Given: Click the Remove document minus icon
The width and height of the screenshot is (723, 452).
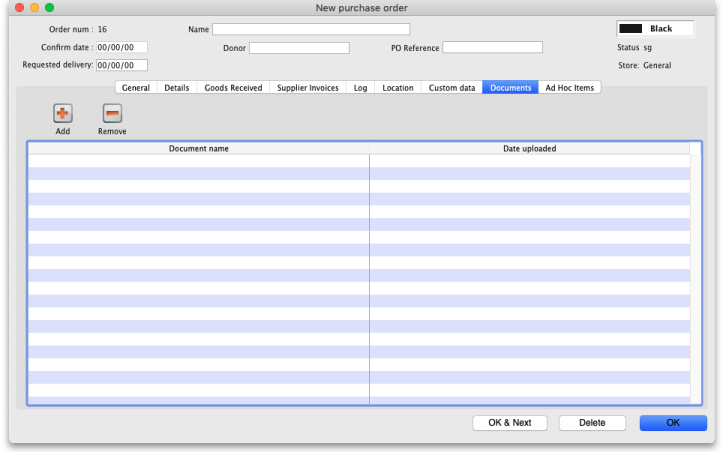Looking at the screenshot, I should [x=112, y=114].
